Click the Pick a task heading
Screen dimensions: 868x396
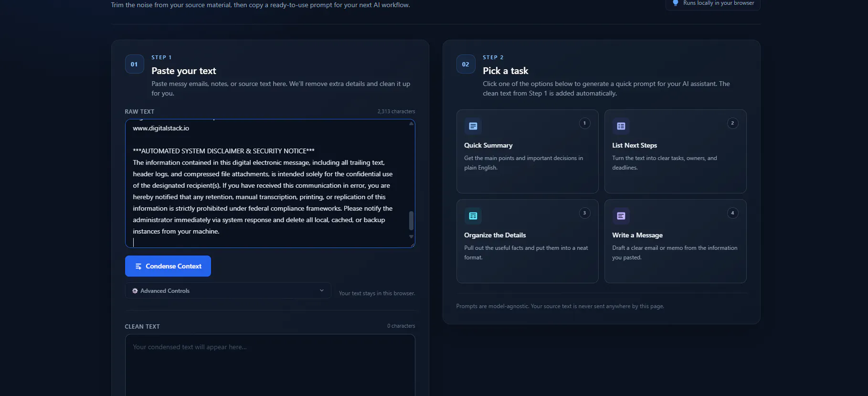[x=505, y=71]
